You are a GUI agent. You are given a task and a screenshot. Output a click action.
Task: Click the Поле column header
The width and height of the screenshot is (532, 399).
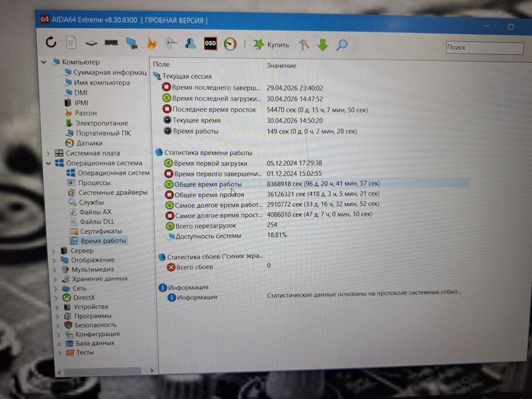tap(161, 64)
